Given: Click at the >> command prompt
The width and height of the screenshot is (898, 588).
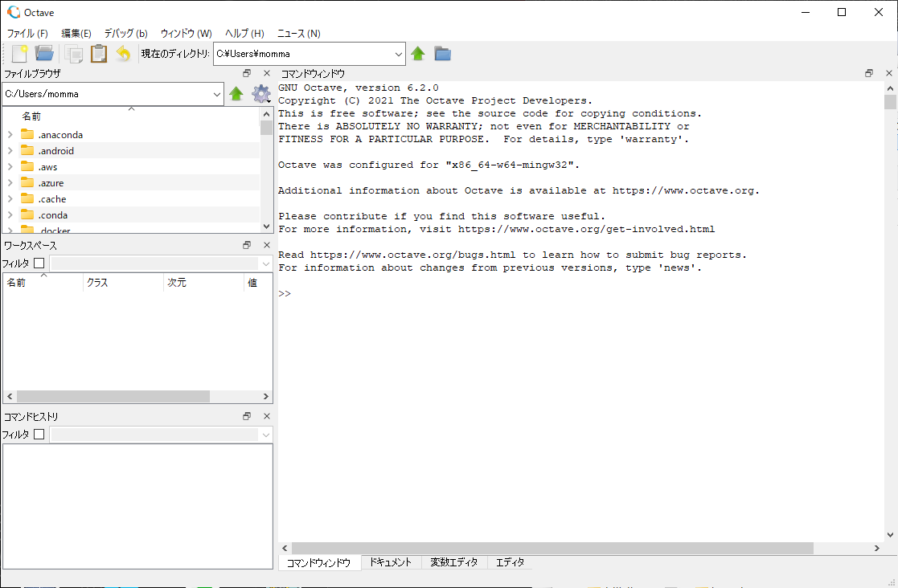Looking at the screenshot, I should click(285, 293).
